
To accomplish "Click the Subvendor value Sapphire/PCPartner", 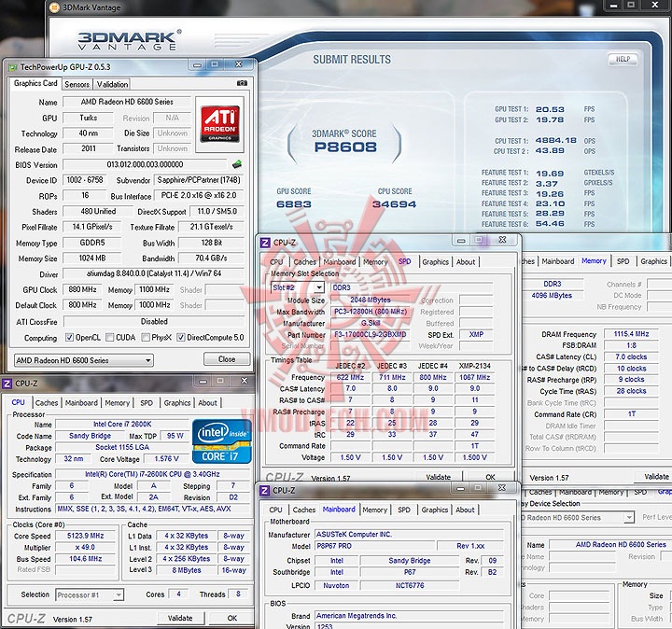I will click(x=199, y=180).
